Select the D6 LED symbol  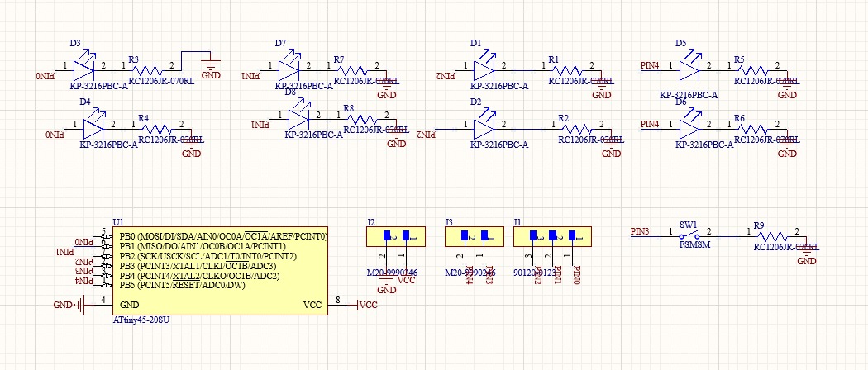689,128
